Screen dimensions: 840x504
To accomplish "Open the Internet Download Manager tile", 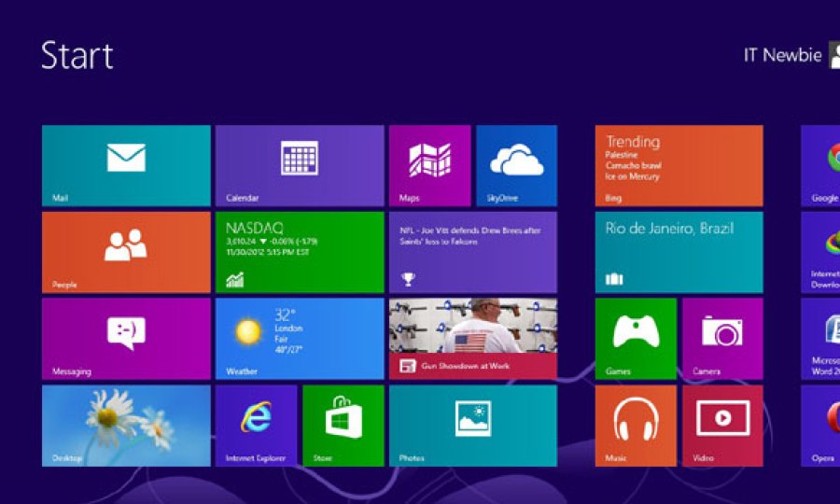I will (820, 252).
